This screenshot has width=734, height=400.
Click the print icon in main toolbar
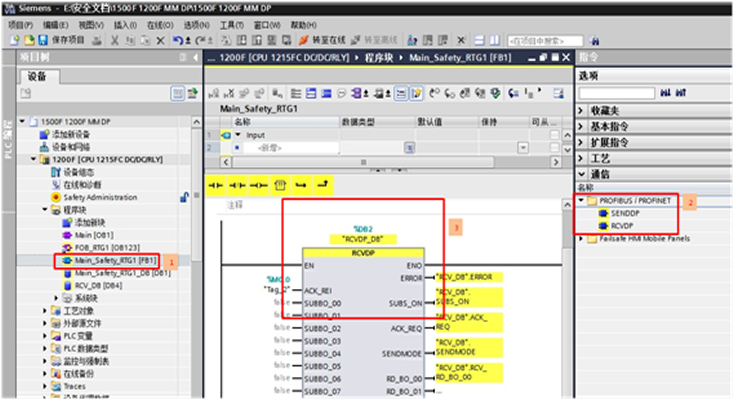(97, 41)
